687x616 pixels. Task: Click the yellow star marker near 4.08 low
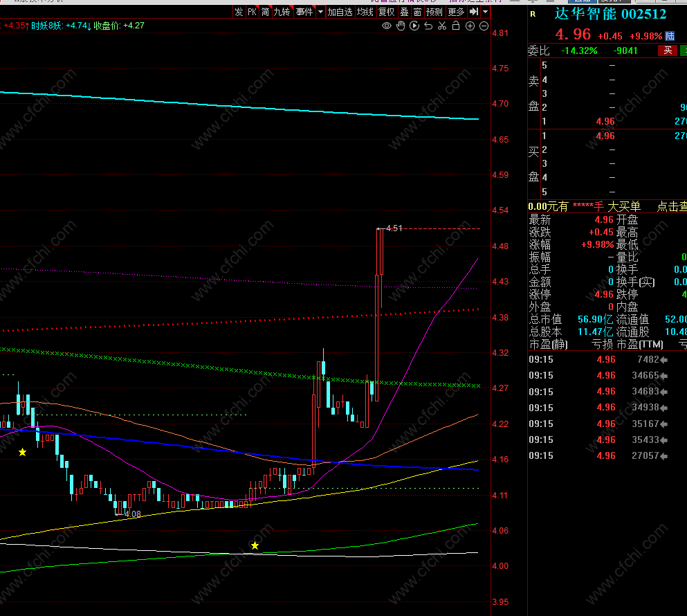255,545
